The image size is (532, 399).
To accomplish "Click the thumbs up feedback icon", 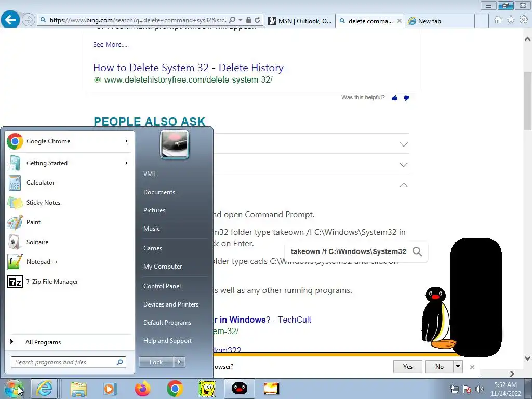I will (394, 98).
